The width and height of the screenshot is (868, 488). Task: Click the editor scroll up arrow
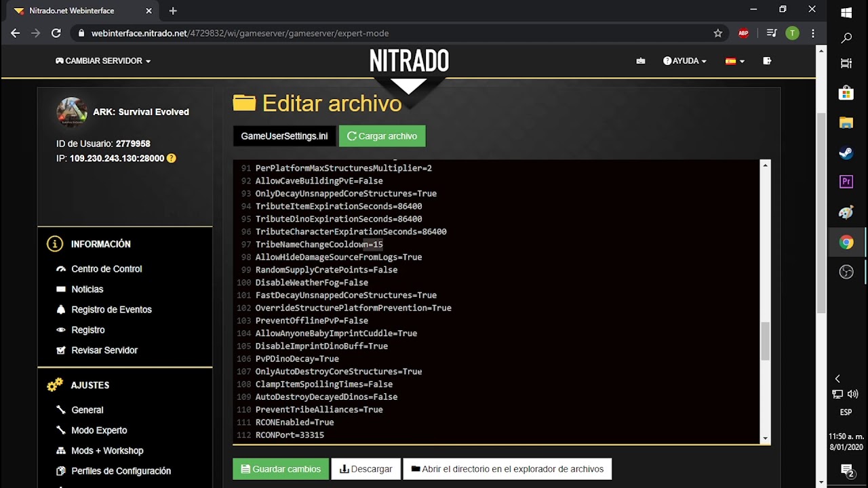point(765,165)
